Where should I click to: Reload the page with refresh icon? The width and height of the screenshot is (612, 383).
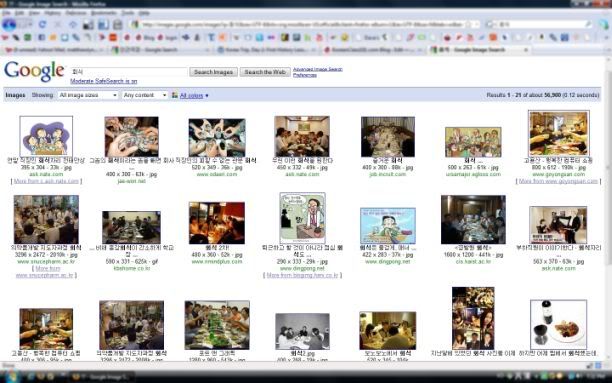(42, 25)
